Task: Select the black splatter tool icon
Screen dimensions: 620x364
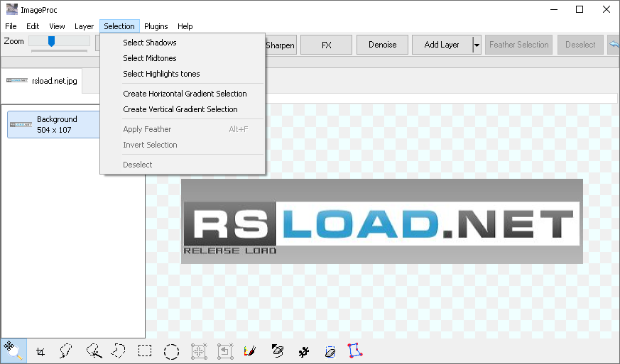Action: pos(304,351)
